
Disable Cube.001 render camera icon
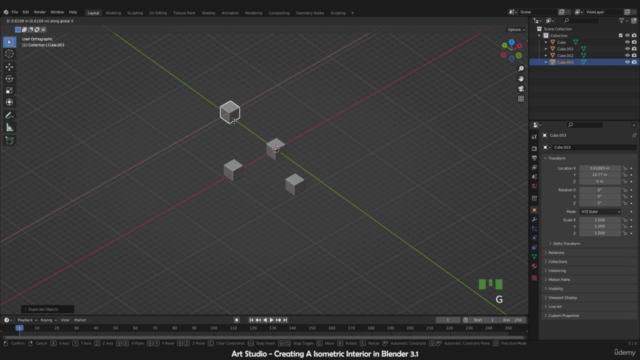pos(634,49)
